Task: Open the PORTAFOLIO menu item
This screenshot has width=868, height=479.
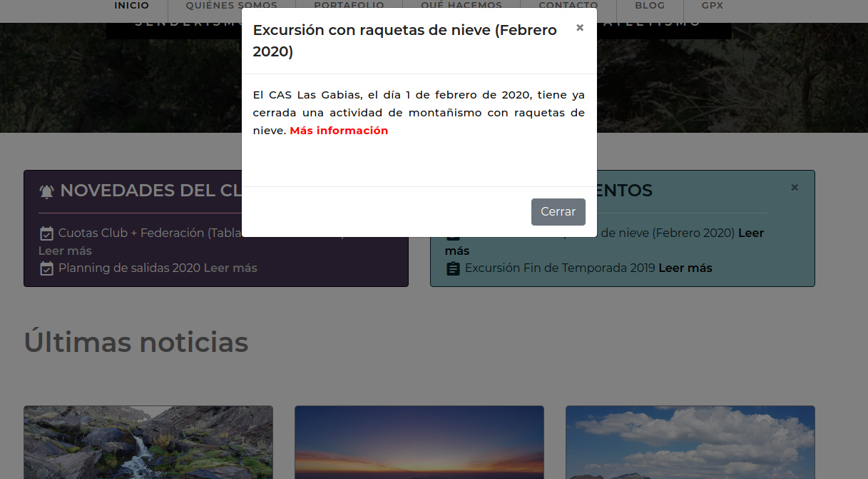Action: (349, 6)
